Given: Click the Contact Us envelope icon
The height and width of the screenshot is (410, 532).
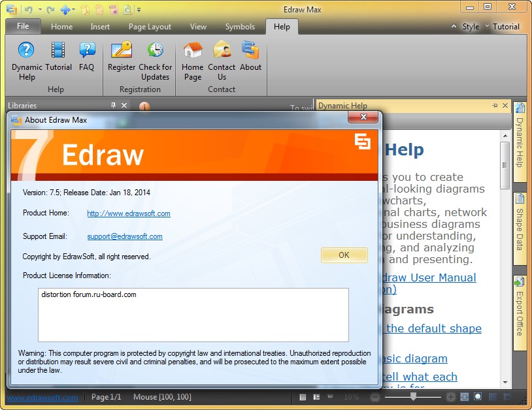Looking at the screenshot, I should pos(222,61).
